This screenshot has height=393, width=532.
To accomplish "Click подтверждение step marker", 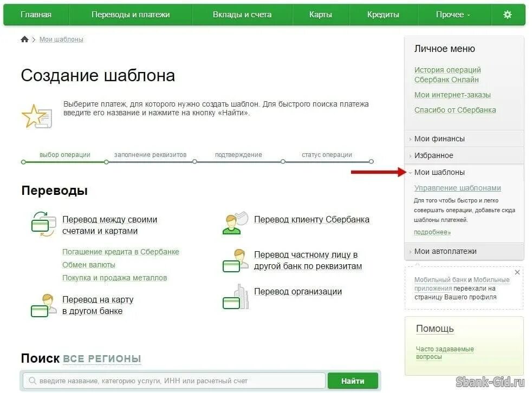I will (x=194, y=162).
